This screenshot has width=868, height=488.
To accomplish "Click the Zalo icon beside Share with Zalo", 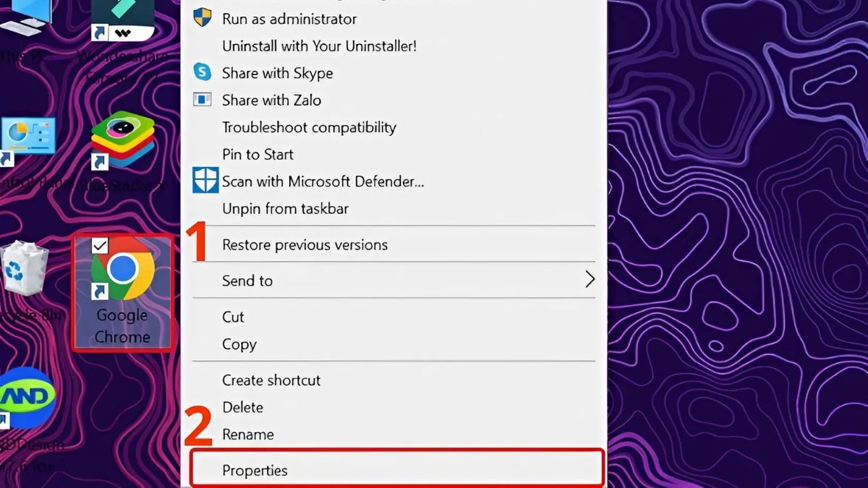I will [x=203, y=100].
